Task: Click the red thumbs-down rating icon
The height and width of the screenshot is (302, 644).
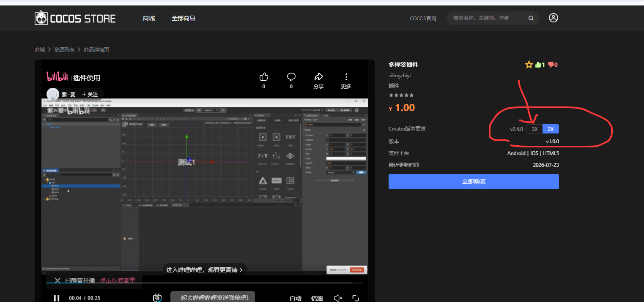Action: click(x=551, y=65)
